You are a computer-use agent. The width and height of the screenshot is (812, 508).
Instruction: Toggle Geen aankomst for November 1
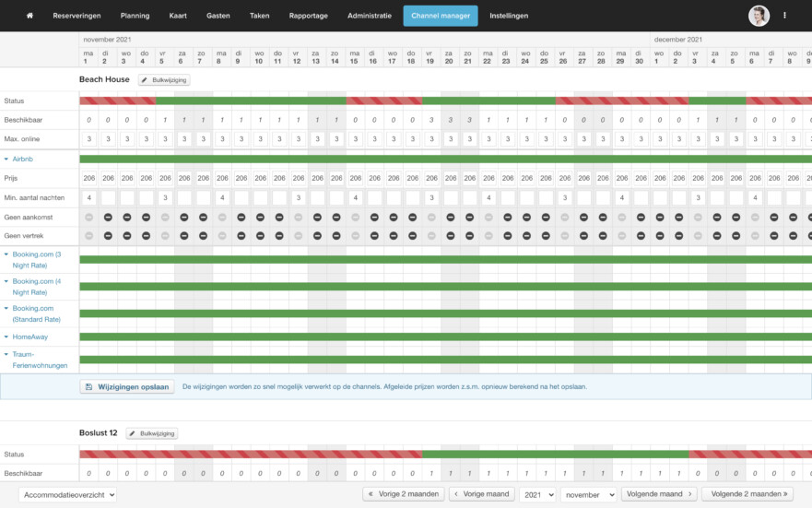click(x=89, y=218)
